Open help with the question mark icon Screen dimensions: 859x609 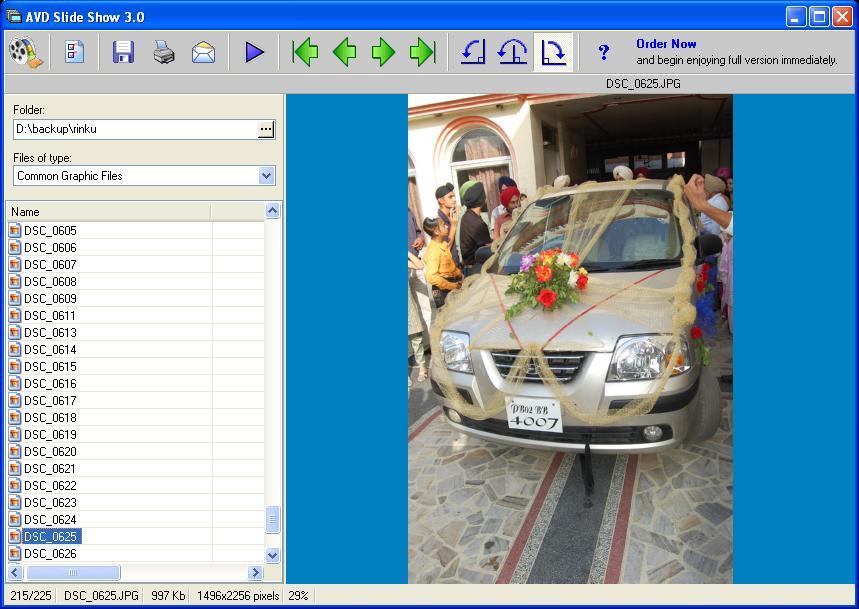tap(604, 52)
